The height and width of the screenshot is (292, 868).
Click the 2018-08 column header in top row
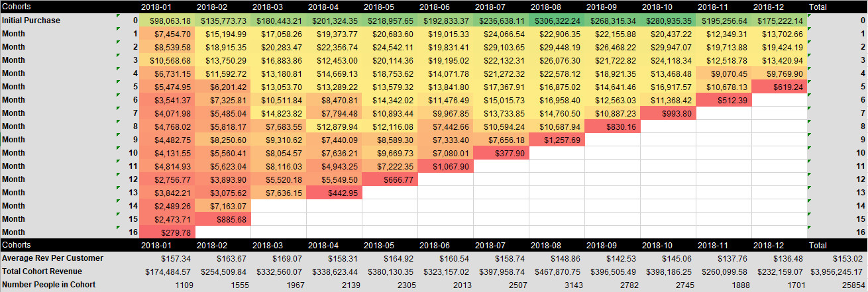[545, 7]
